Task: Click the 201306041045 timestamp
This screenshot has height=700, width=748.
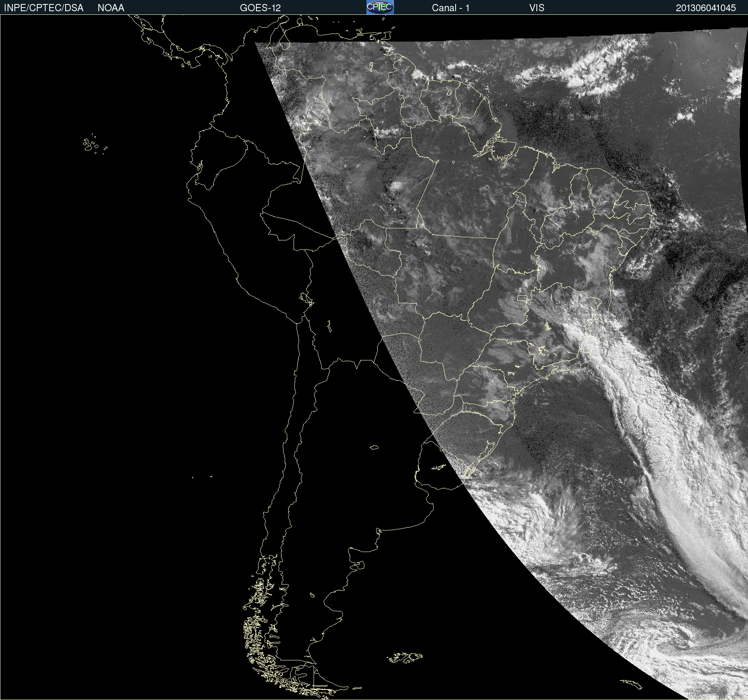Action: [x=706, y=8]
